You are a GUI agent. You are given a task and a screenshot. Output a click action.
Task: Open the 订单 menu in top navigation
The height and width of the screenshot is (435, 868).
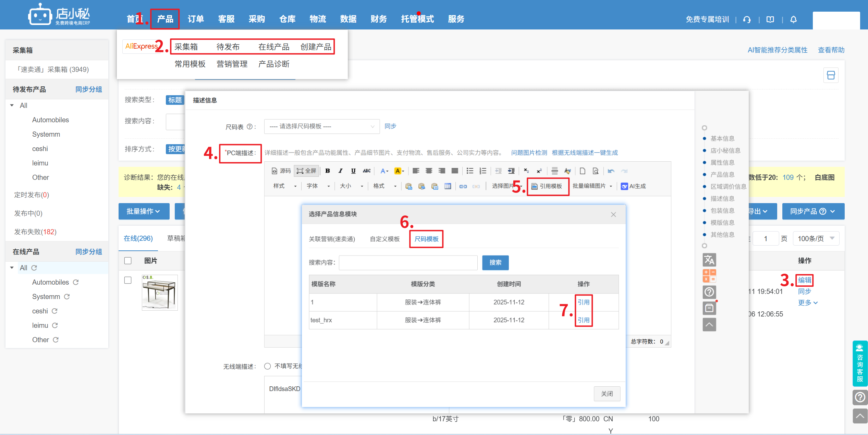tap(196, 19)
